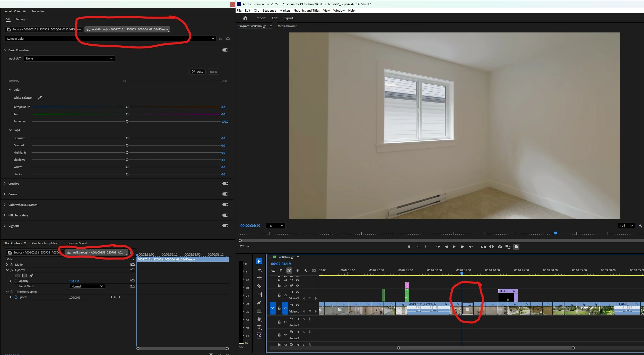The height and width of the screenshot is (355, 644).
Task: Toggle timeline snapping magnet icon
Action: point(281,271)
